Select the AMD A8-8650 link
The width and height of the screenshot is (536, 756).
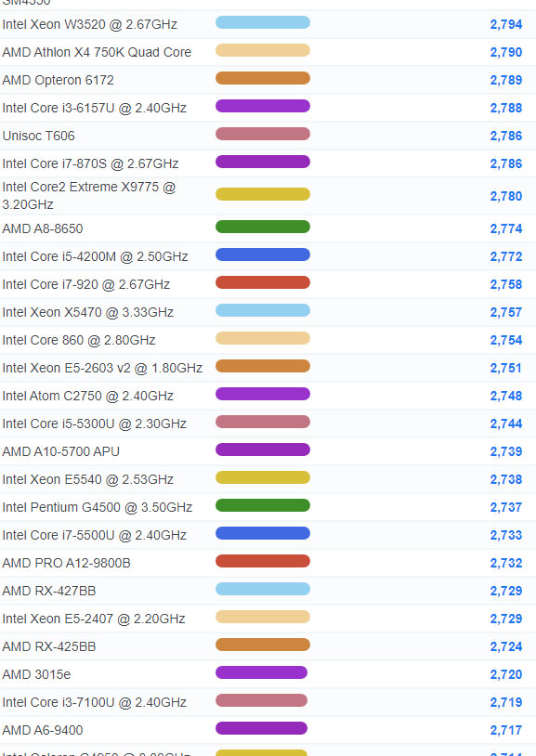coord(43,228)
